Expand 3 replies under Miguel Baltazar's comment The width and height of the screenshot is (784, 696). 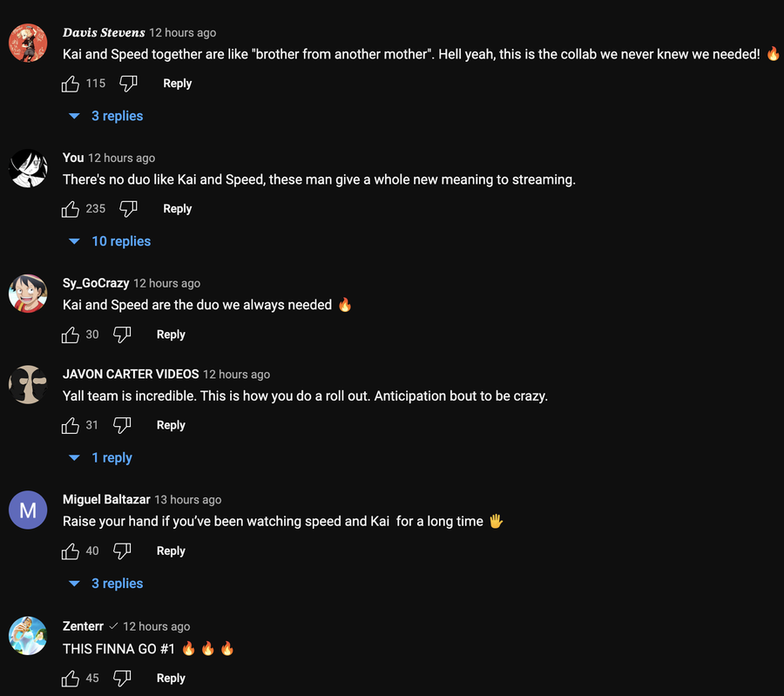[x=106, y=584]
